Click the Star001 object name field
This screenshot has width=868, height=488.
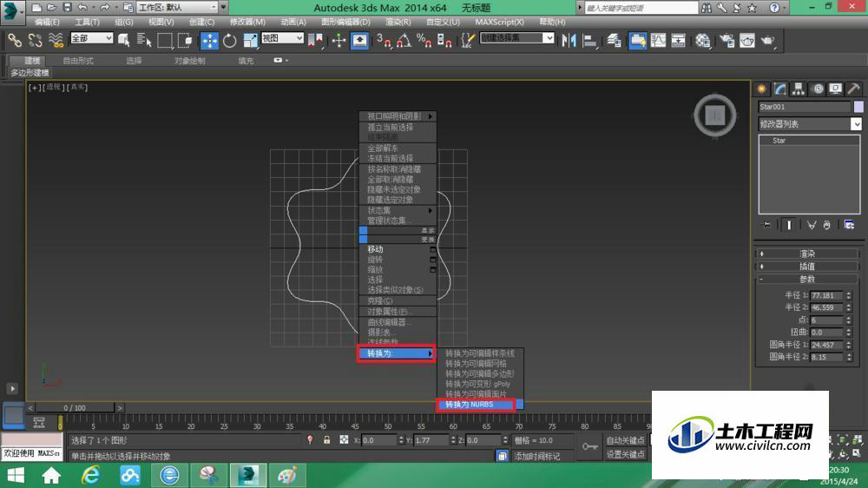804,107
